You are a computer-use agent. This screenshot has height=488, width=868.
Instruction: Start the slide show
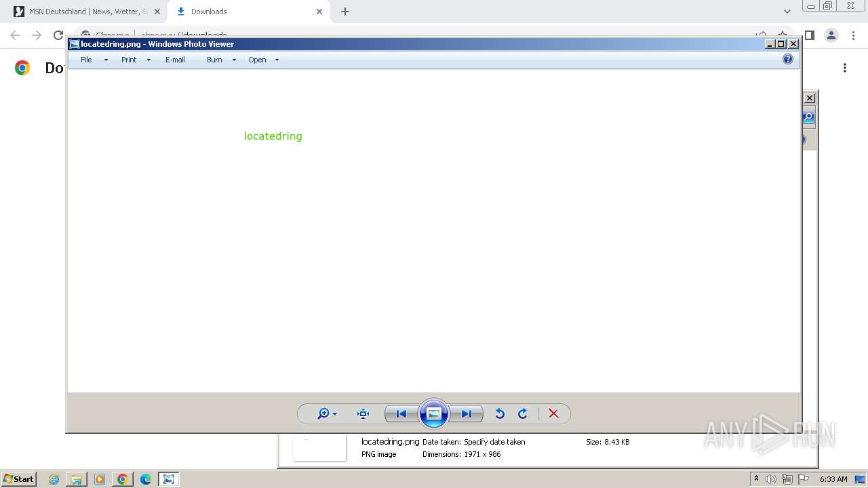tap(434, 413)
